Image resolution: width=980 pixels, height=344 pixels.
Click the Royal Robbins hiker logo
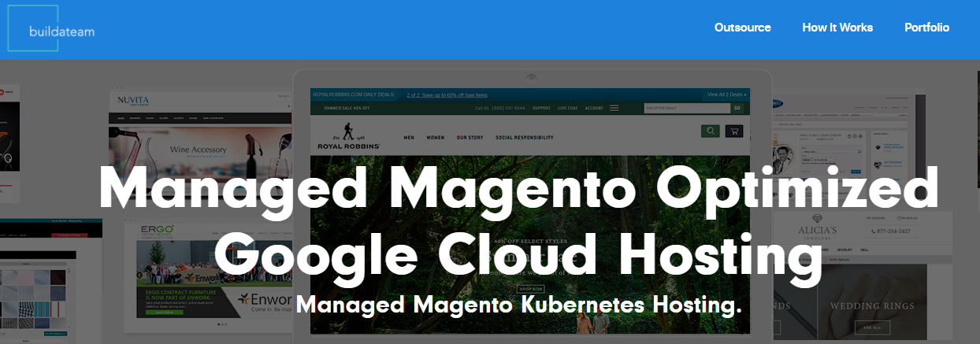tap(348, 135)
